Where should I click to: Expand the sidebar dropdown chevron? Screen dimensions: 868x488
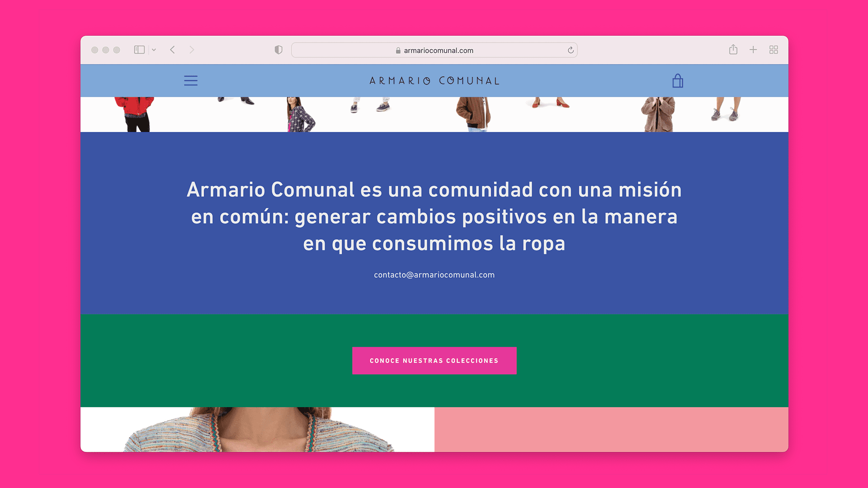pos(154,50)
